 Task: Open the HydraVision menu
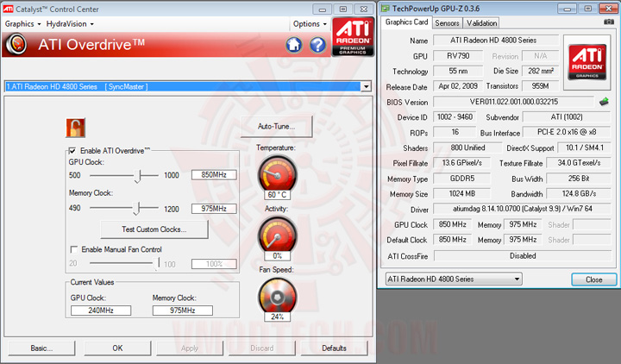point(70,24)
